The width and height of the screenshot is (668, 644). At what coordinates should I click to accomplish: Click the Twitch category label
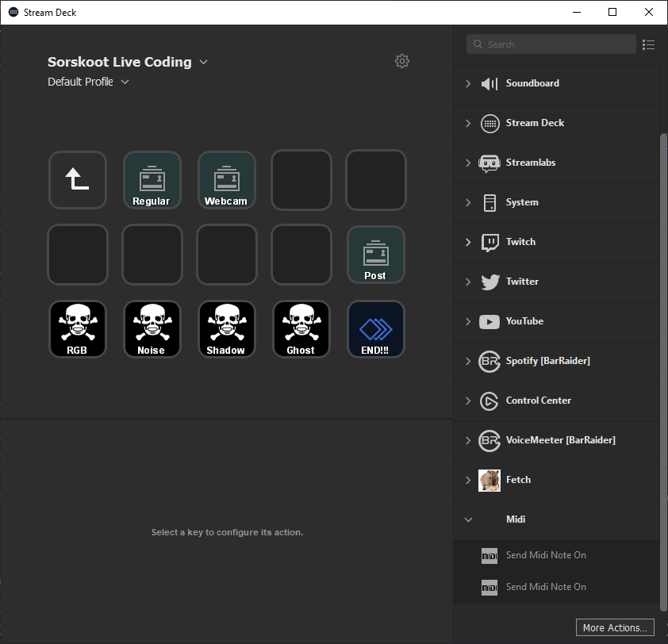(x=520, y=242)
